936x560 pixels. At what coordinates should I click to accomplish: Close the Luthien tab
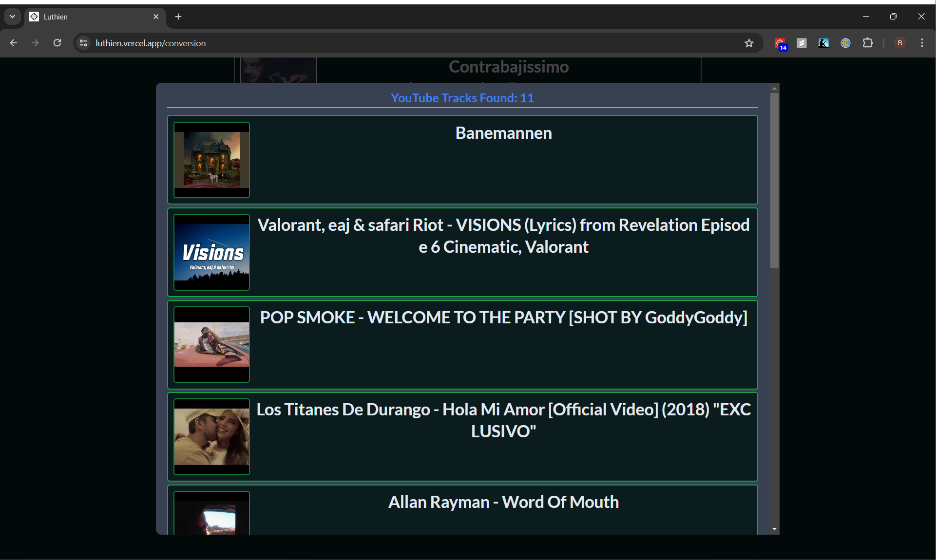156,17
